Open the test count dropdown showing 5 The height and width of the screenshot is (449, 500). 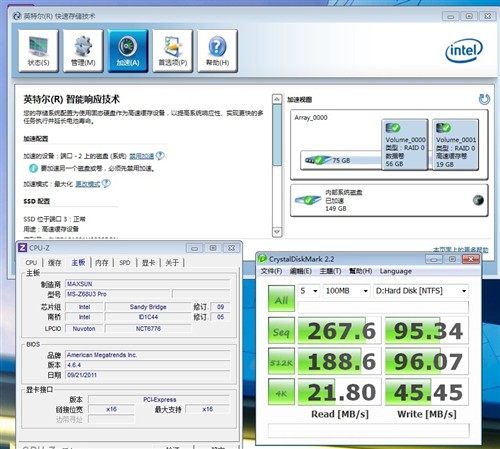tap(309, 291)
